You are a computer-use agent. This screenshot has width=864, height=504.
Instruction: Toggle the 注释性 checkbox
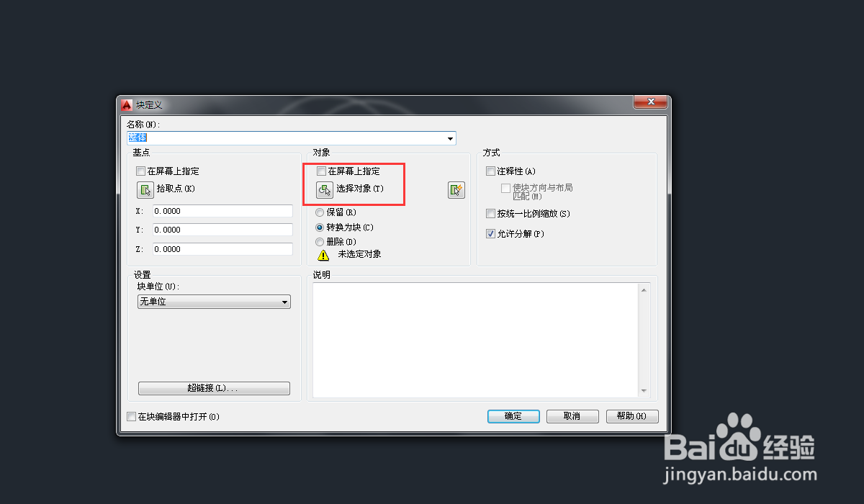491,171
